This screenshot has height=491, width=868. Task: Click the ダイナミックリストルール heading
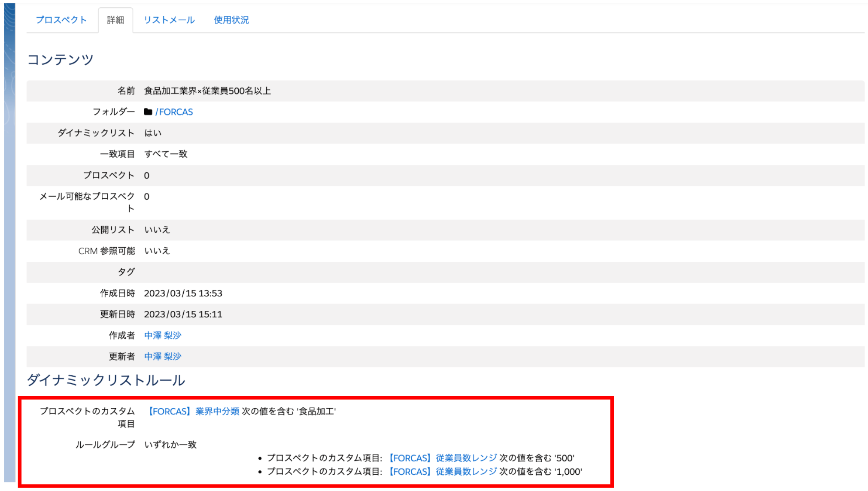[106, 381]
